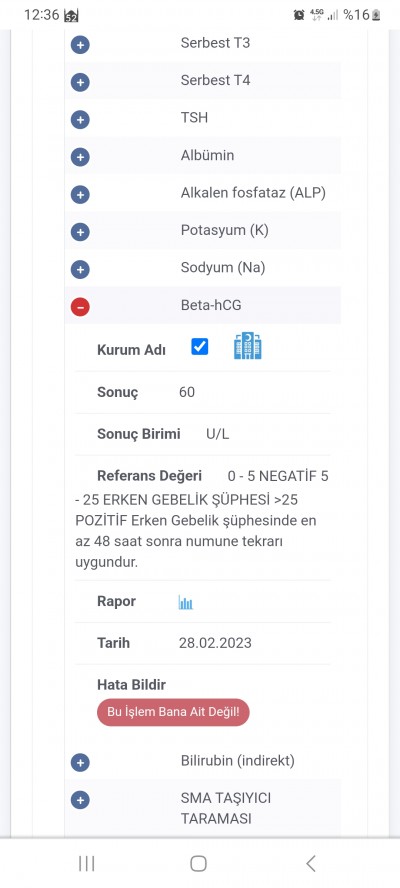The image size is (400, 888).
Task: Tap the Android back arrow
Action: point(310,863)
